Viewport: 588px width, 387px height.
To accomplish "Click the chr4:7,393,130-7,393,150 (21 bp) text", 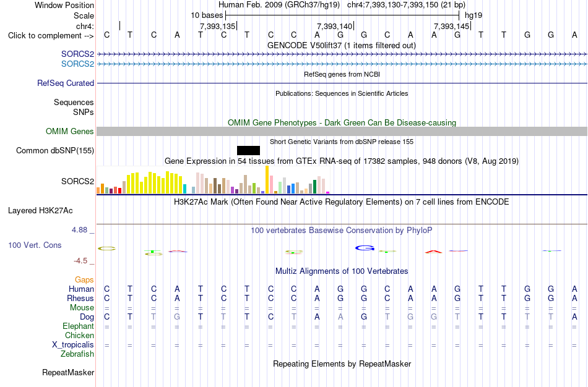I will (x=406, y=5).
